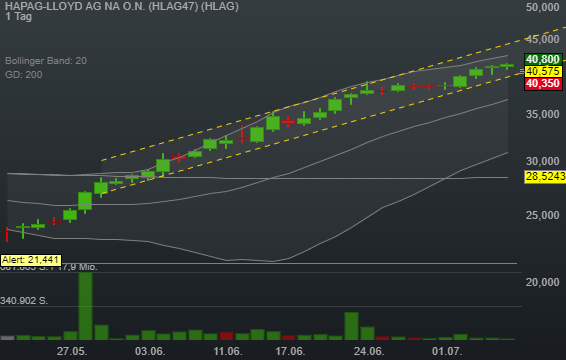Click the 20,000 price axis label
This screenshot has height=360, width=566.
coord(542,282)
